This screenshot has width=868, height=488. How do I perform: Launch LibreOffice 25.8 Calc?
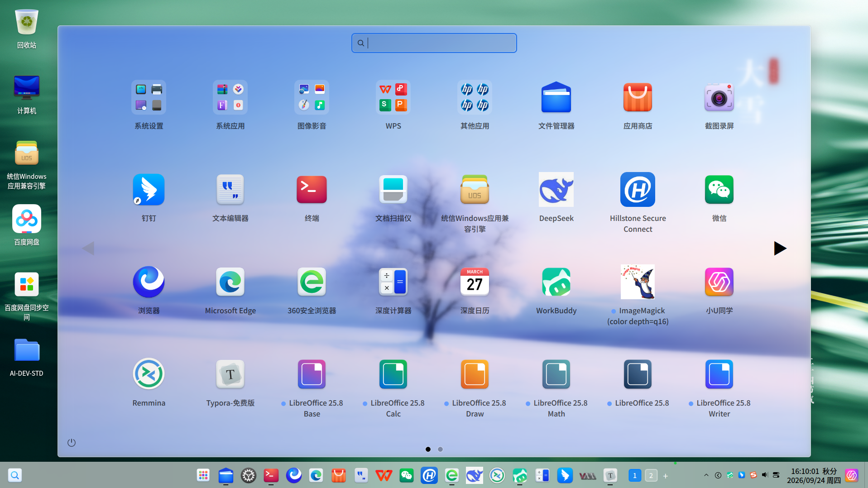[x=393, y=374]
